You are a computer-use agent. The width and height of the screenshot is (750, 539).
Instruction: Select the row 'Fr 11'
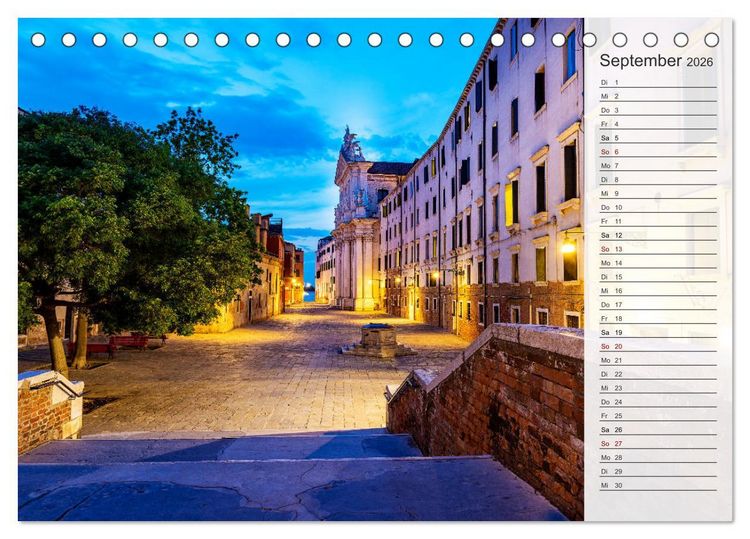coord(658,221)
